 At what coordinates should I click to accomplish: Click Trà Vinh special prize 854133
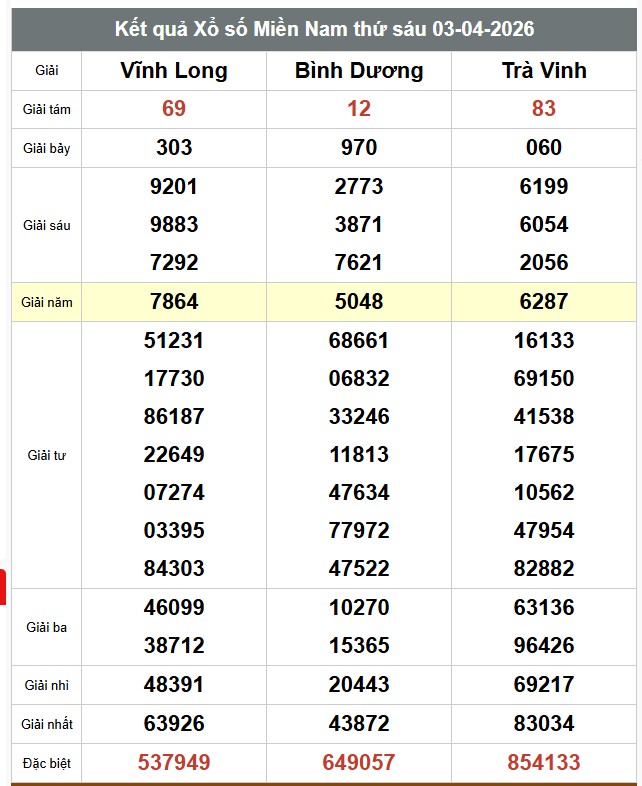click(x=544, y=763)
